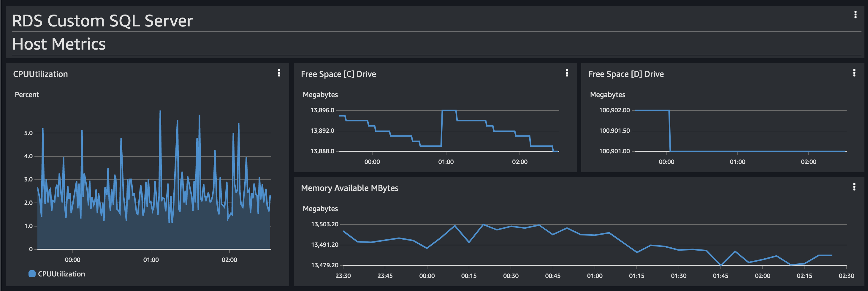The image size is (868, 291).
Task: Click the 13,479.20 axis value
Action: point(324,265)
